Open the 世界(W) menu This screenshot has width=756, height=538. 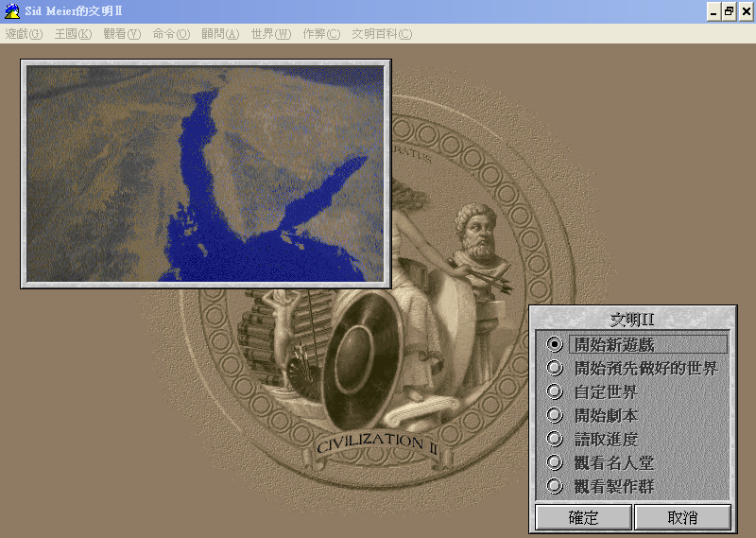coord(270,34)
